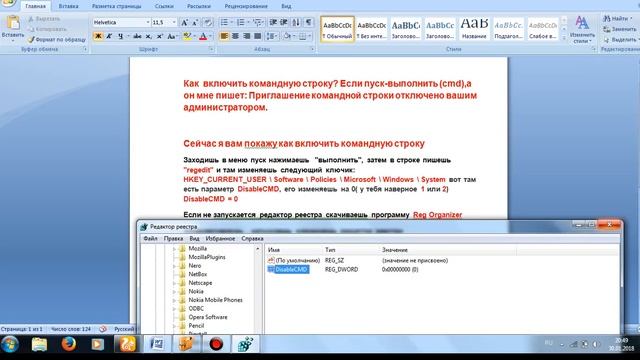
Task: Click the numbered list icon
Action: point(241,22)
